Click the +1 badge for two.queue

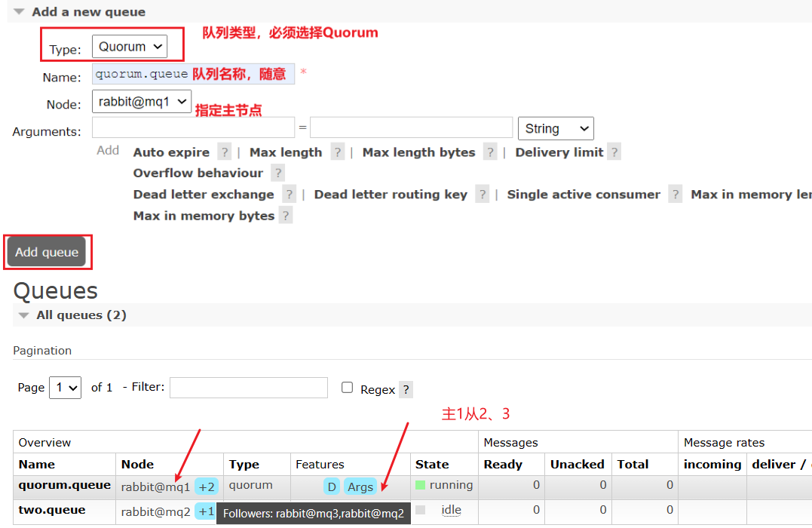[x=206, y=511]
